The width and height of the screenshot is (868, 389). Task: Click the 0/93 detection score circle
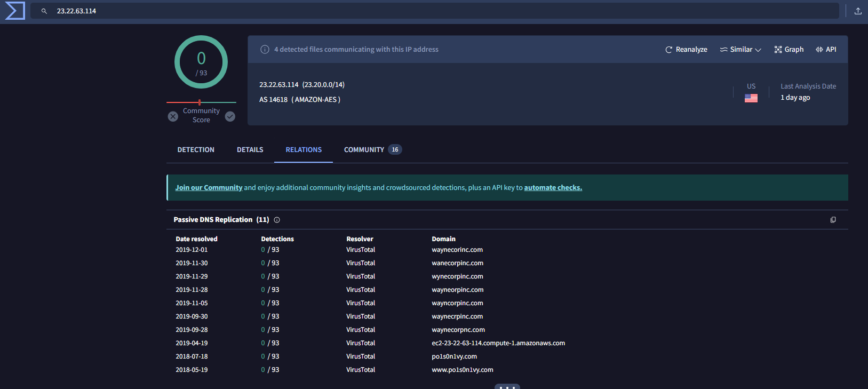click(201, 62)
